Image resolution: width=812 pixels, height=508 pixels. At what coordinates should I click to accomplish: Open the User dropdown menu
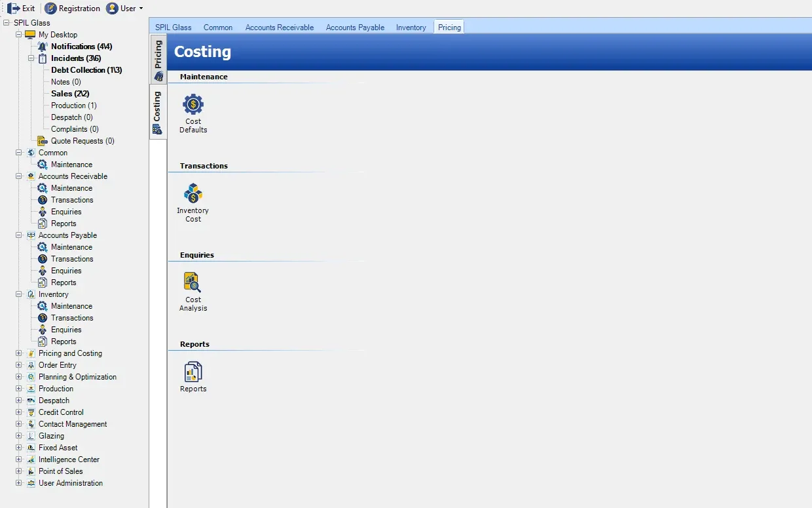coord(125,9)
